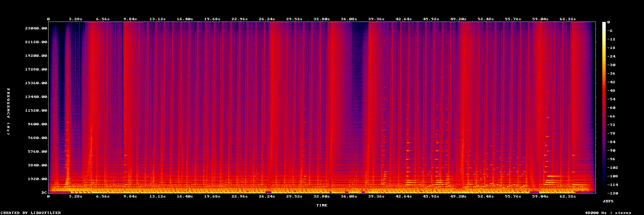Click the -30 dBFS scale value

(611, 65)
